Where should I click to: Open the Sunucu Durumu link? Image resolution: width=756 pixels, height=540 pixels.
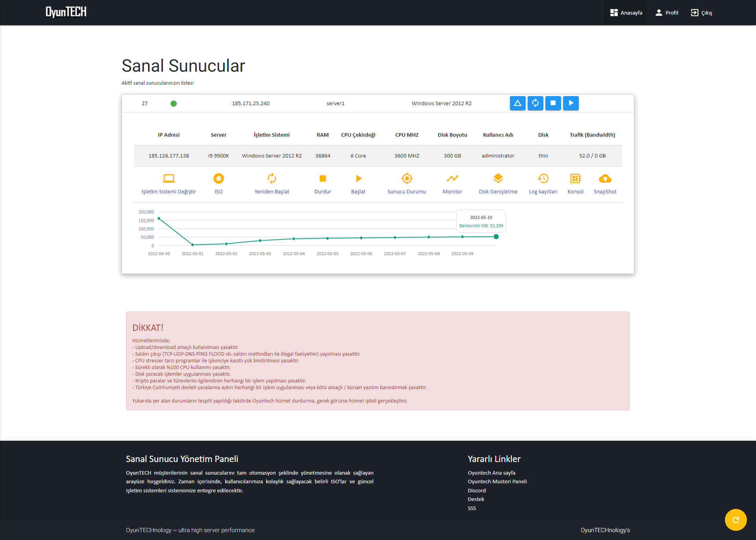[407, 192]
